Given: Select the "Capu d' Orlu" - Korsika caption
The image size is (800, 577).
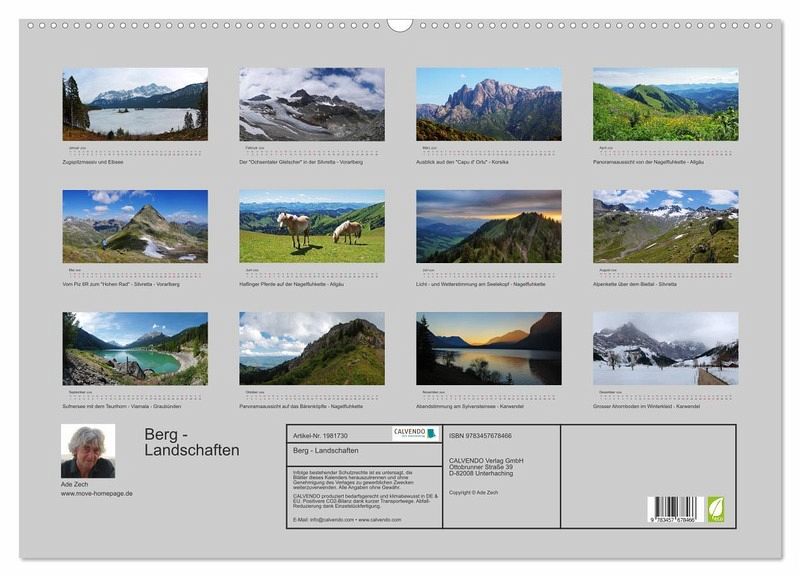Looking at the screenshot, I should (462, 162).
